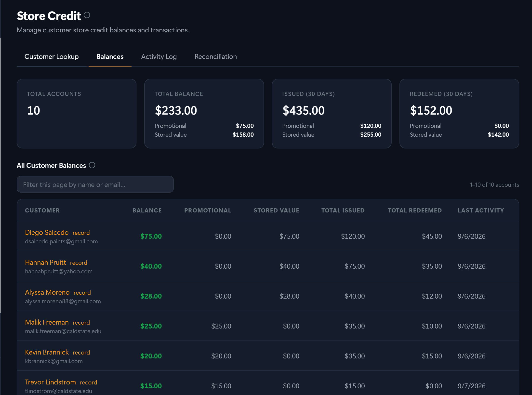Click the Total Issued column header
The height and width of the screenshot is (395, 532).
click(343, 210)
